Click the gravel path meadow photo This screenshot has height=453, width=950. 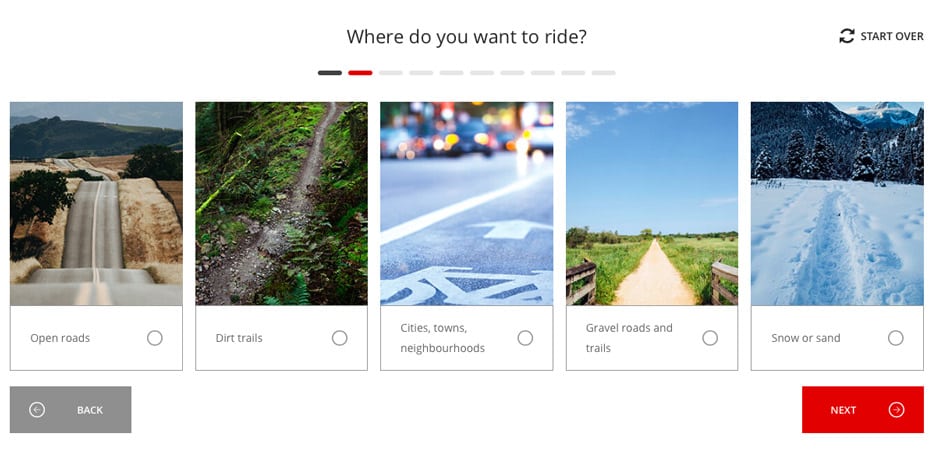point(652,203)
